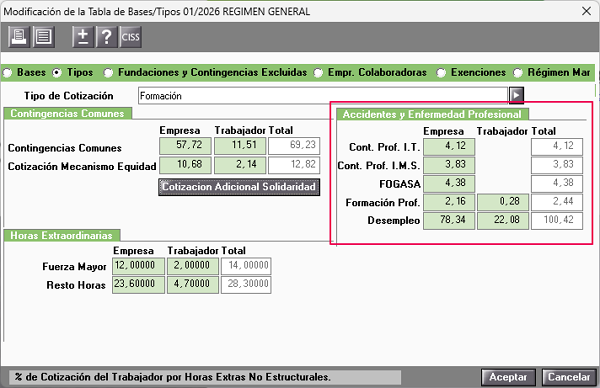Edit Cont. Prof. I.M.S. Empresa value 3,83
The image size is (600, 388).
click(x=449, y=165)
